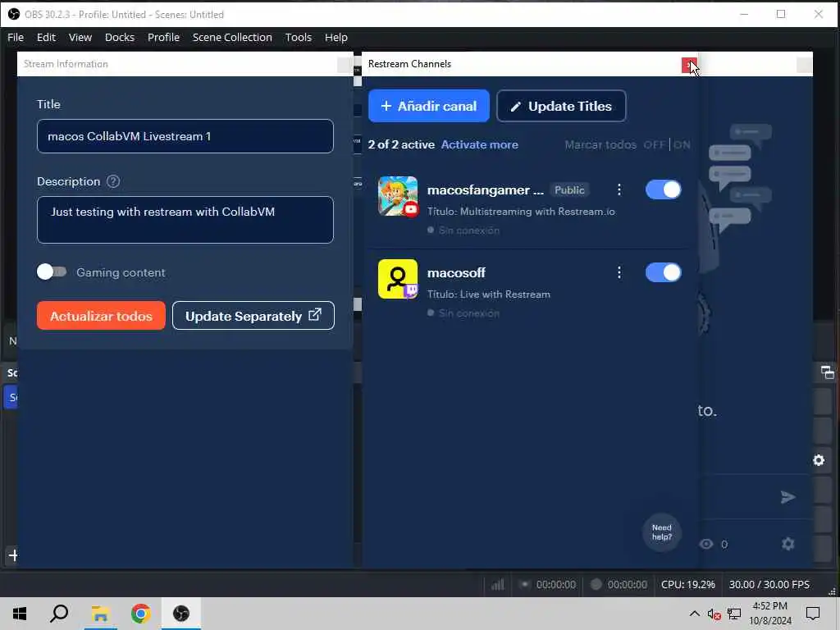
Task: Click the Actualizar todos button
Action: point(101,316)
